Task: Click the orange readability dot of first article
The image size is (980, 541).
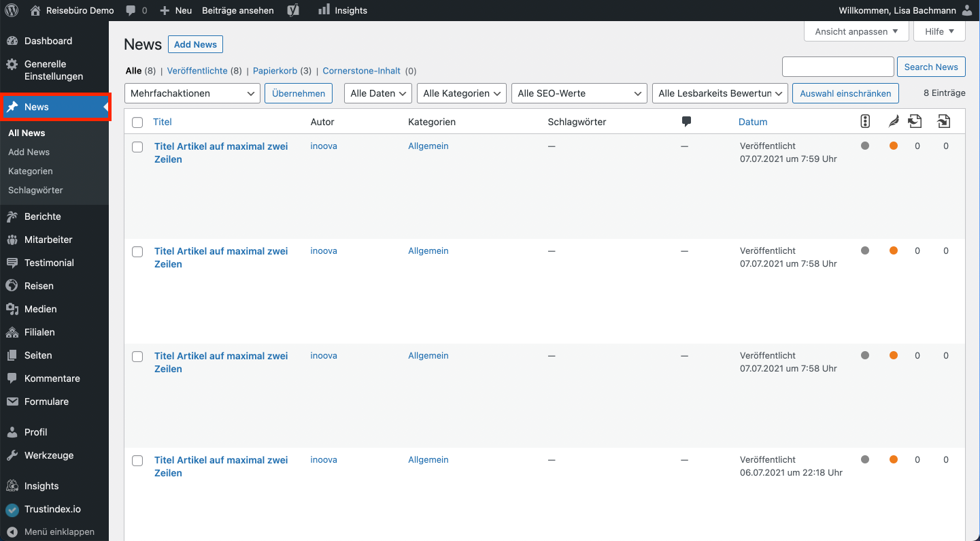Action: pyautogui.click(x=893, y=146)
